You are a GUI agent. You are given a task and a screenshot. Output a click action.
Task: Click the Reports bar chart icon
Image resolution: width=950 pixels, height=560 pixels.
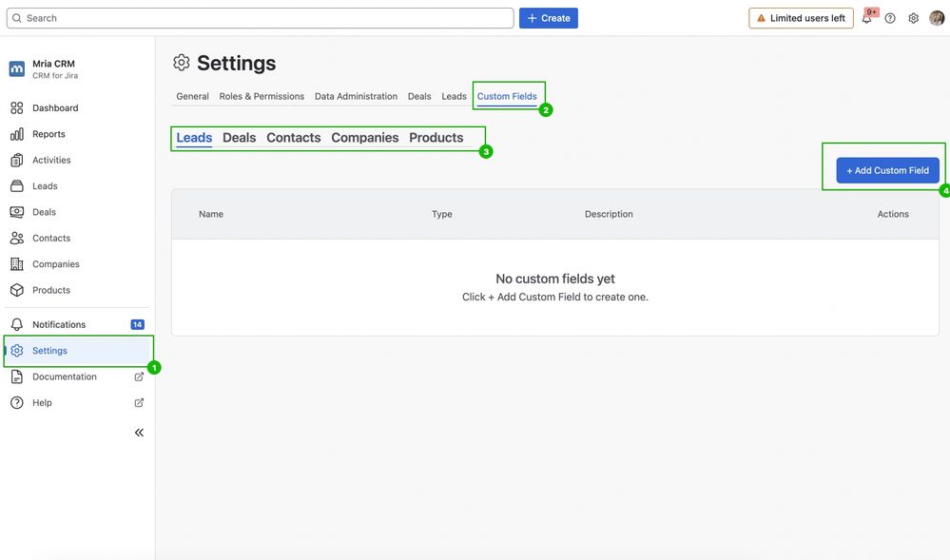tap(17, 134)
